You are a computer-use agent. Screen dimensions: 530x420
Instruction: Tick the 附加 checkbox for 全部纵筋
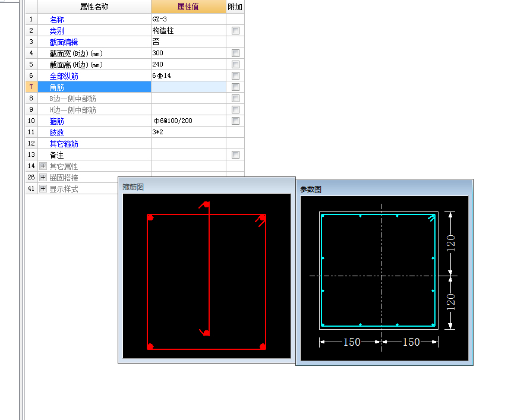[x=236, y=75]
